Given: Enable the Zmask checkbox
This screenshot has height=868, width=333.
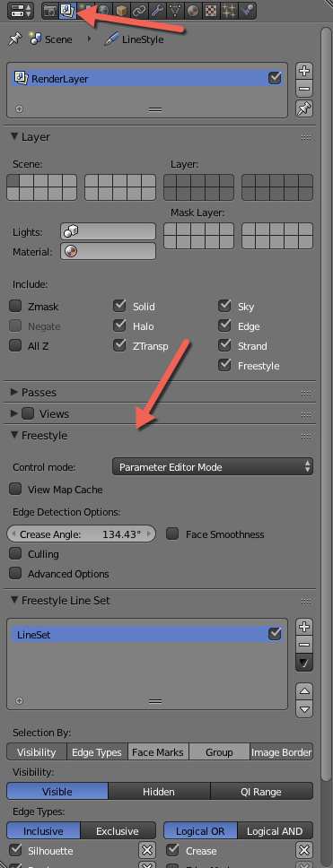Looking at the screenshot, I should point(15,306).
